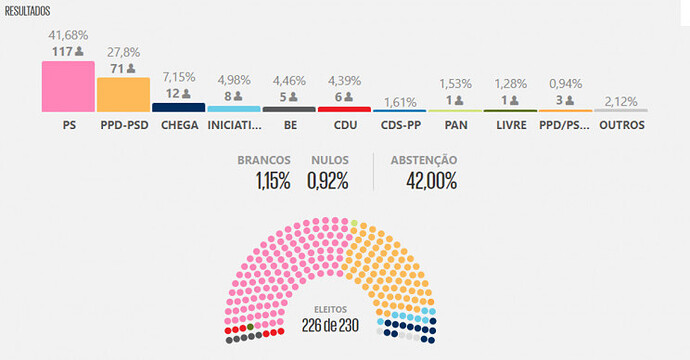690x360 pixels.
Task: Click the ABSTENÇÃO 42,00% figure
Action: pyautogui.click(x=431, y=180)
